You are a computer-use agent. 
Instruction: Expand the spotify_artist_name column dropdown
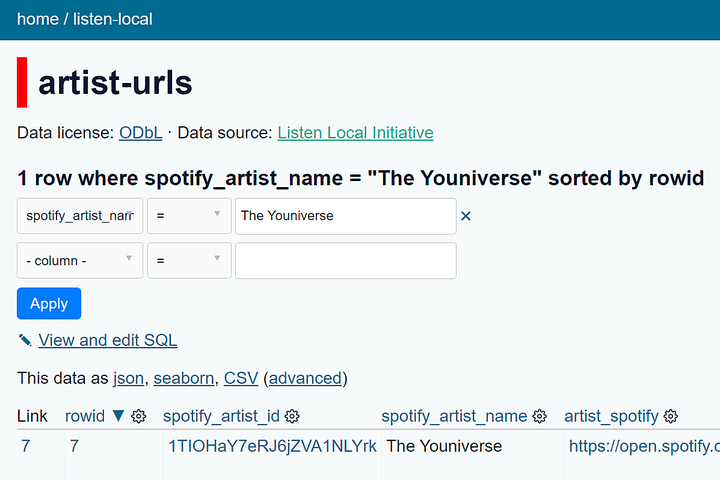(80, 216)
